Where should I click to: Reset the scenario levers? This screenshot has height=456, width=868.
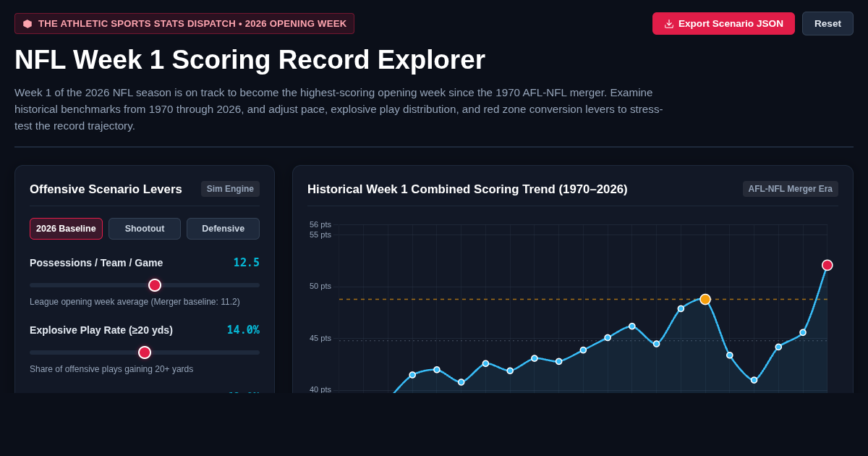tap(827, 23)
